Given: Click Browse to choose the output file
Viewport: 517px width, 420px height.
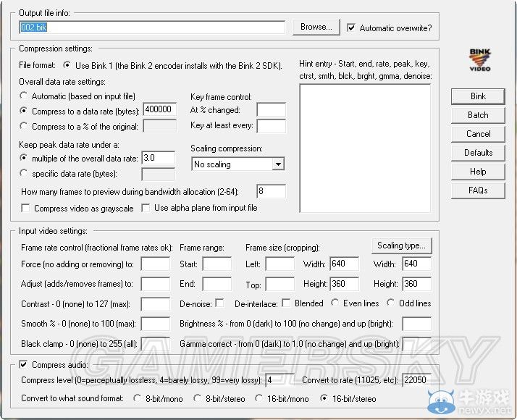Looking at the screenshot, I should click(316, 28).
